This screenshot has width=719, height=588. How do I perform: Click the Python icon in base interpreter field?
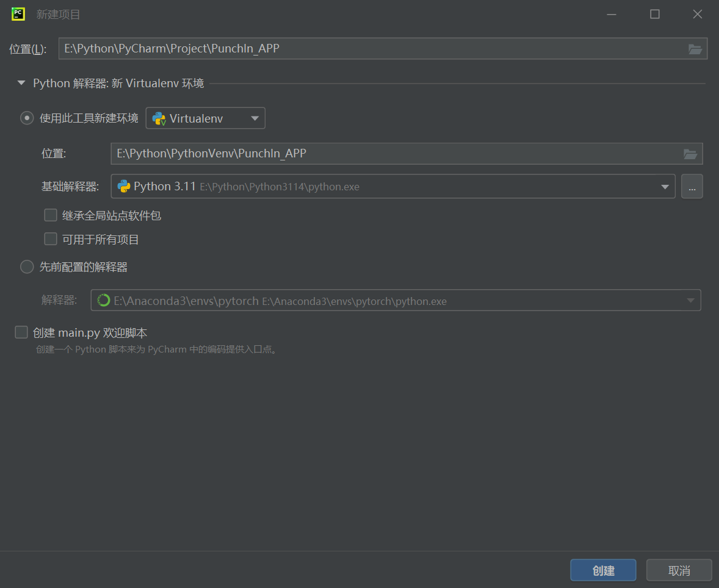pos(124,187)
